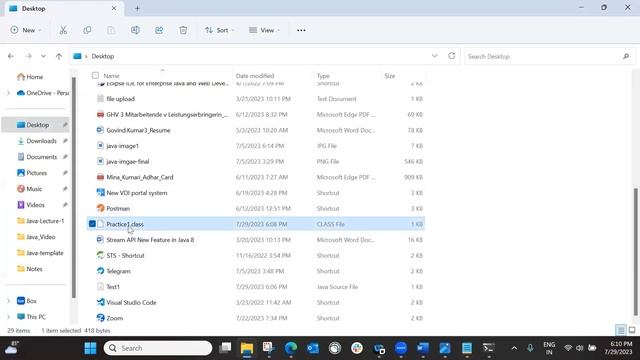
Task: Unpin Desktop from Quick access
Action: click(x=65, y=125)
